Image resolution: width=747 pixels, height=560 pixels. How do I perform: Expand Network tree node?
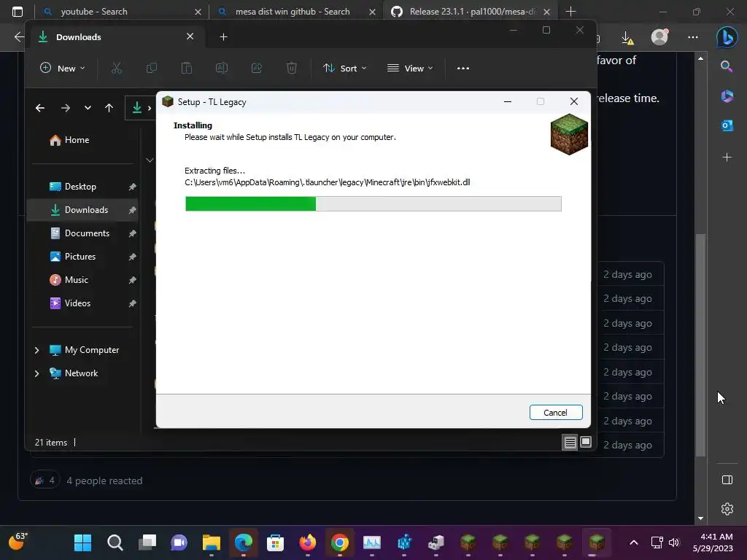(36, 373)
